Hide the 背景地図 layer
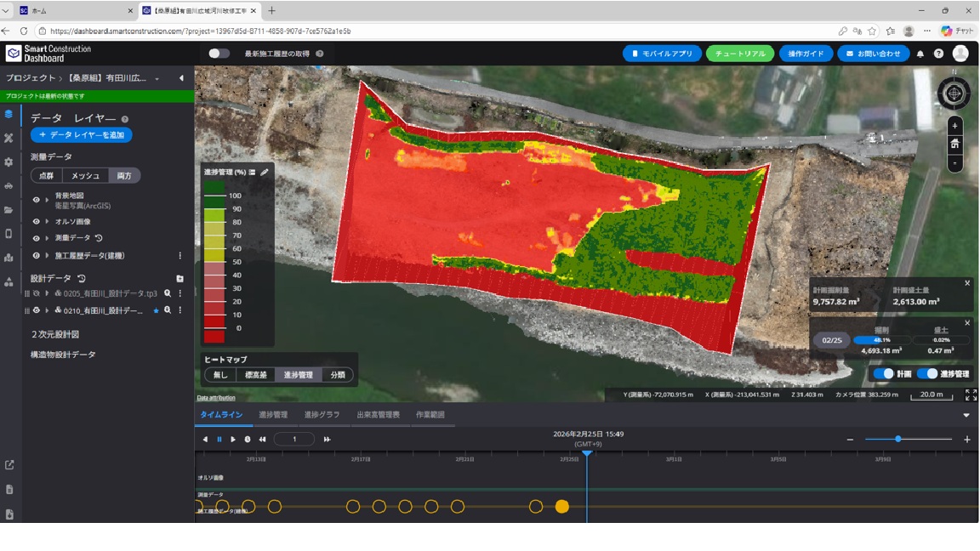This screenshot has width=980, height=551. click(37, 200)
